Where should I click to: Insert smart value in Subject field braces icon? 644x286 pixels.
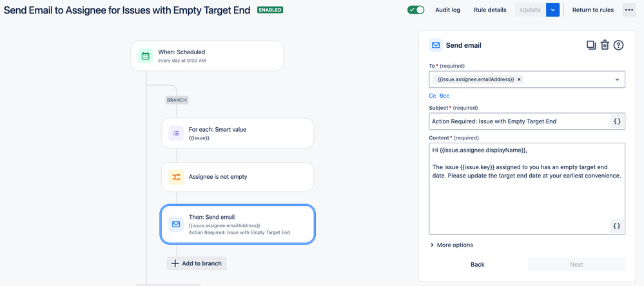pyautogui.click(x=617, y=121)
